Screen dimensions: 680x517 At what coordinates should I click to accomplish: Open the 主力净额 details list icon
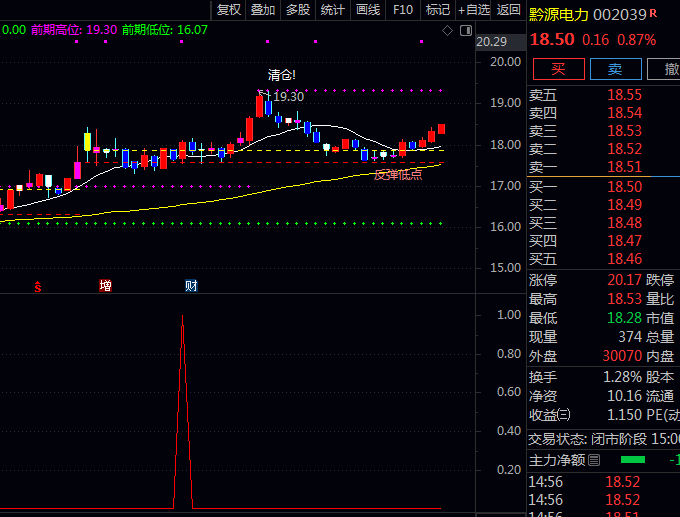point(594,460)
